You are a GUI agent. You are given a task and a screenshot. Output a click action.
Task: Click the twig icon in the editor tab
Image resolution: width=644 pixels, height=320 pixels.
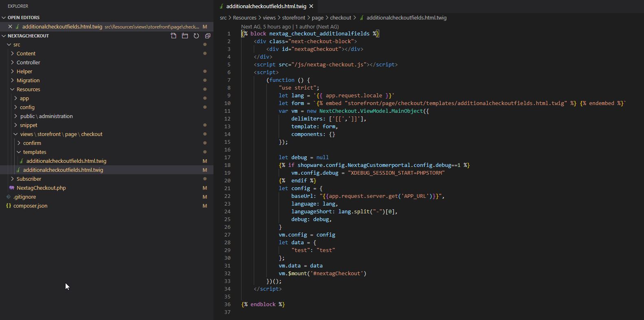[x=221, y=6]
